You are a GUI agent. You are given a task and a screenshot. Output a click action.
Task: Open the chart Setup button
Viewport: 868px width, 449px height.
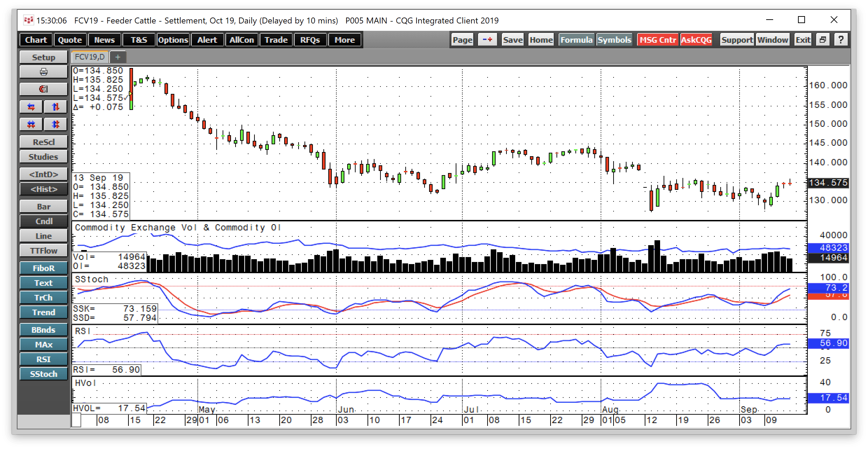pos(43,57)
